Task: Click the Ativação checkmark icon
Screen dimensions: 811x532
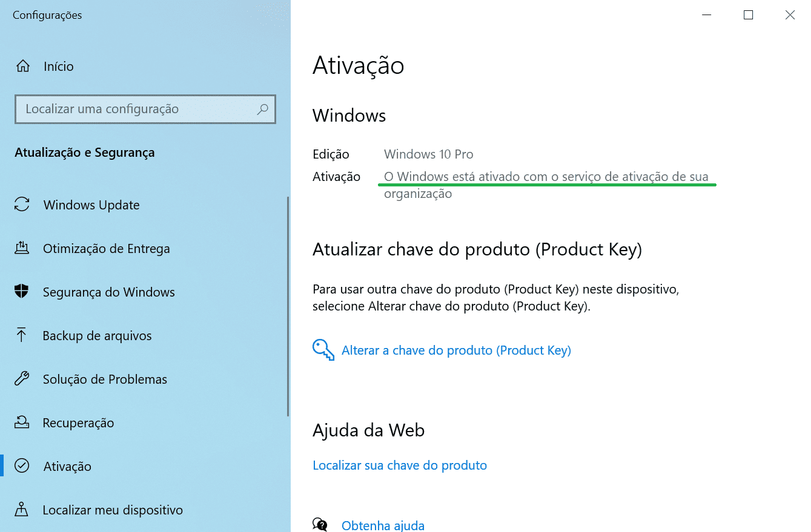Action: (x=22, y=466)
